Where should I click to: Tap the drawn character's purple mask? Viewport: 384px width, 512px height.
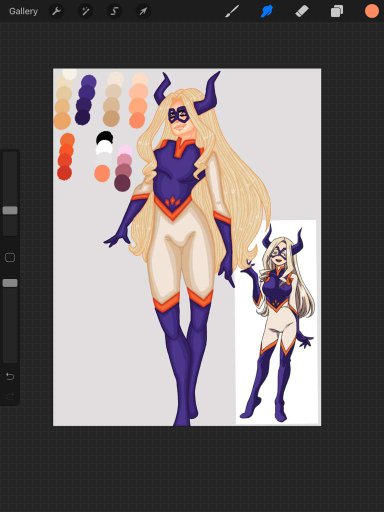(179, 115)
